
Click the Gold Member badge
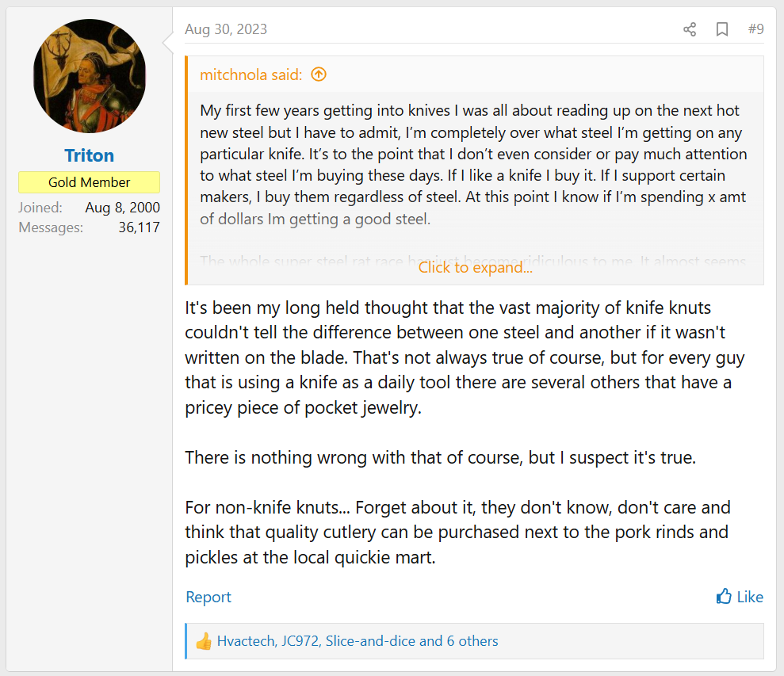click(90, 182)
